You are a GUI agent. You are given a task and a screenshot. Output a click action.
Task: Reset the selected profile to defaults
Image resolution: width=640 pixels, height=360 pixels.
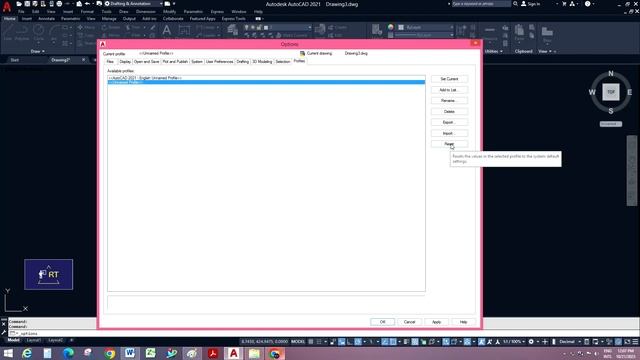tap(449, 144)
